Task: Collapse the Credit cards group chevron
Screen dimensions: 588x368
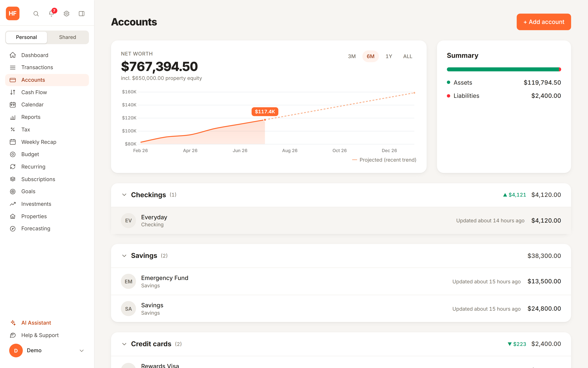Action: pyautogui.click(x=124, y=344)
